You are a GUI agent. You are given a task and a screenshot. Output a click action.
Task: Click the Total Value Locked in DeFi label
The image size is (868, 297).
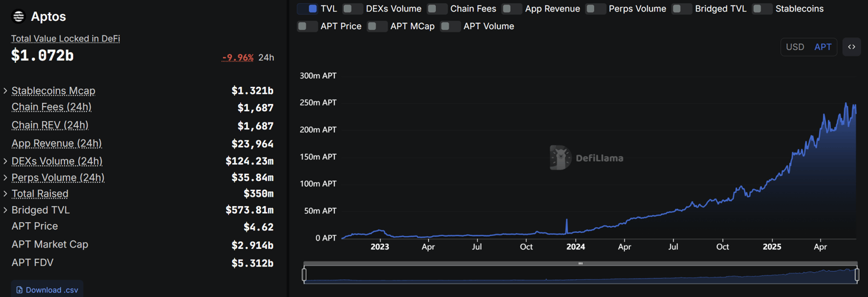click(65, 39)
